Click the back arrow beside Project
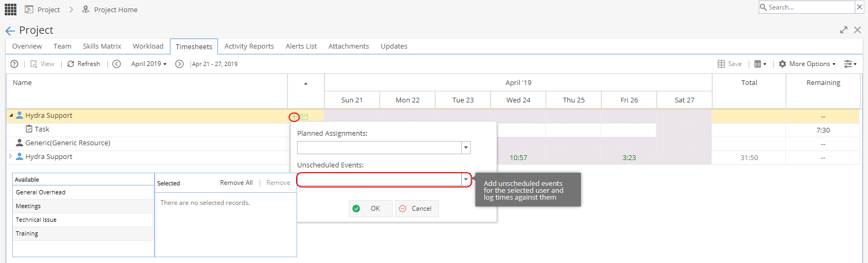The height and width of the screenshot is (263, 868). 10,31
